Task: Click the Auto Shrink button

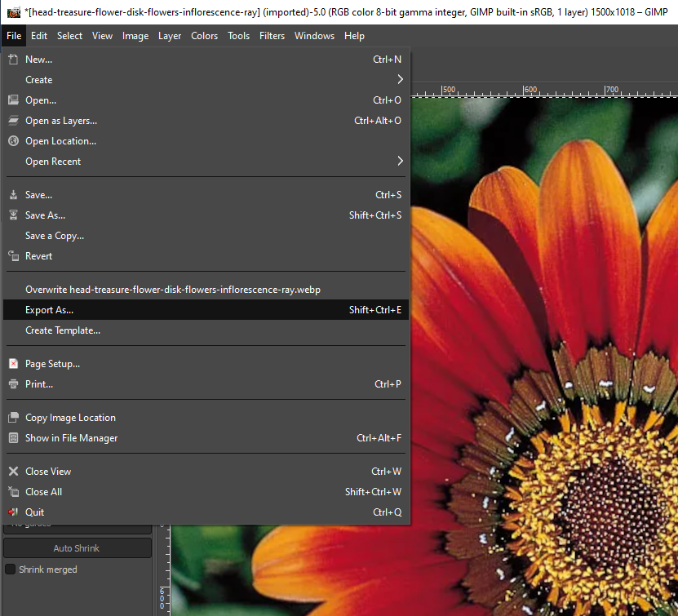Action: [x=78, y=548]
